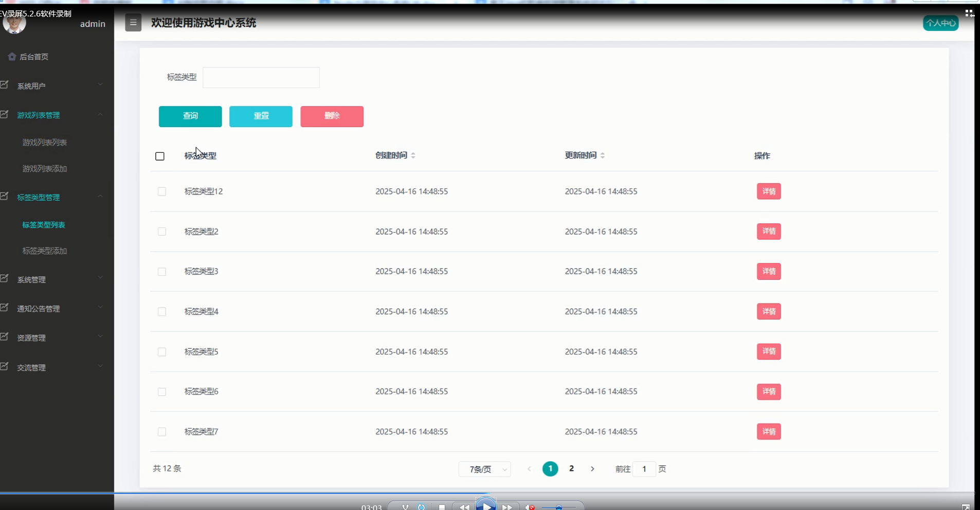Go to next page arrow in pagination
The height and width of the screenshot is (510, 980).
pos(592,469)
